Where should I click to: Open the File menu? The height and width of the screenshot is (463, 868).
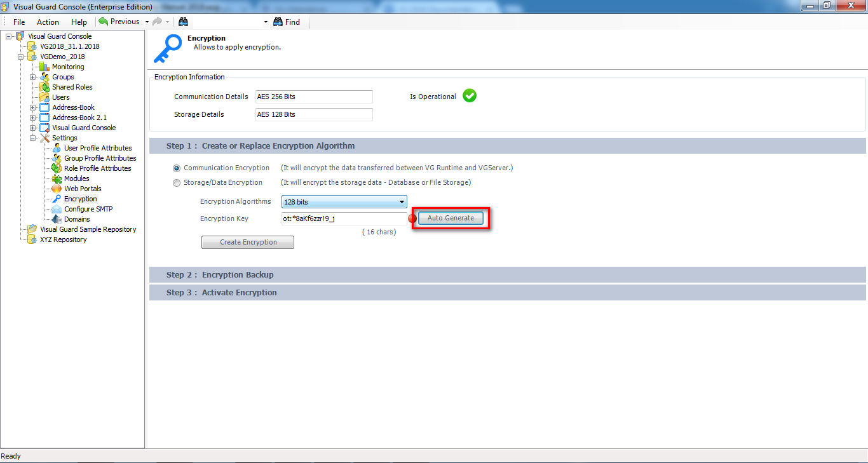18,21
